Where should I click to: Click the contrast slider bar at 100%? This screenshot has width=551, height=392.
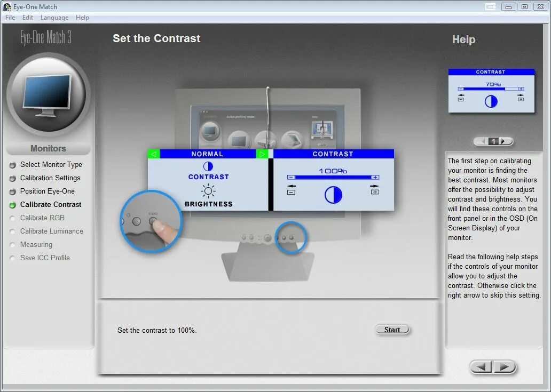pos(333,177)
